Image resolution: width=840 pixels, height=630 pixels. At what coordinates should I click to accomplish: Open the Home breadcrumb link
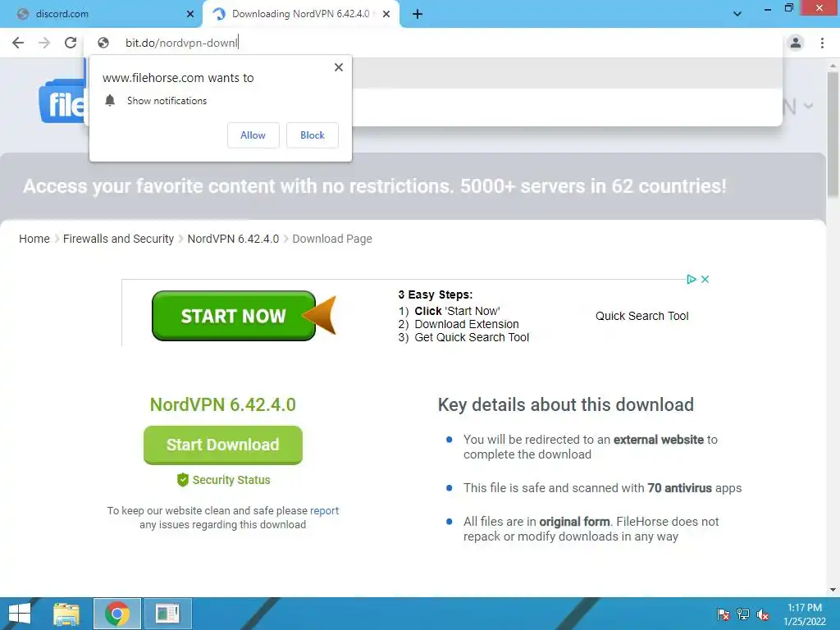coord(34,239)
